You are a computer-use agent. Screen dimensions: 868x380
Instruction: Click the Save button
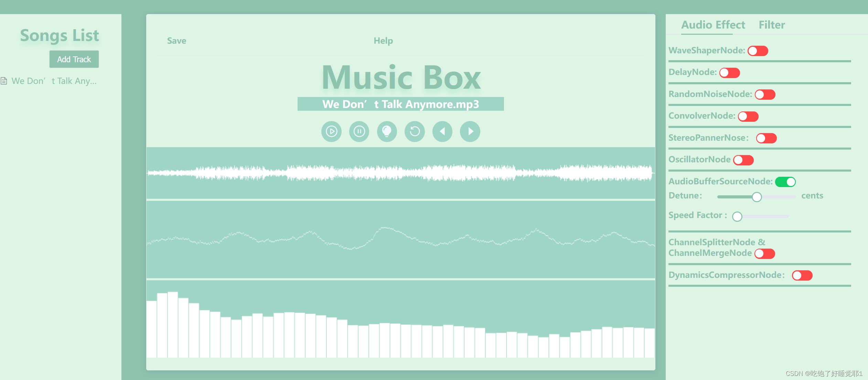(176, 40)
